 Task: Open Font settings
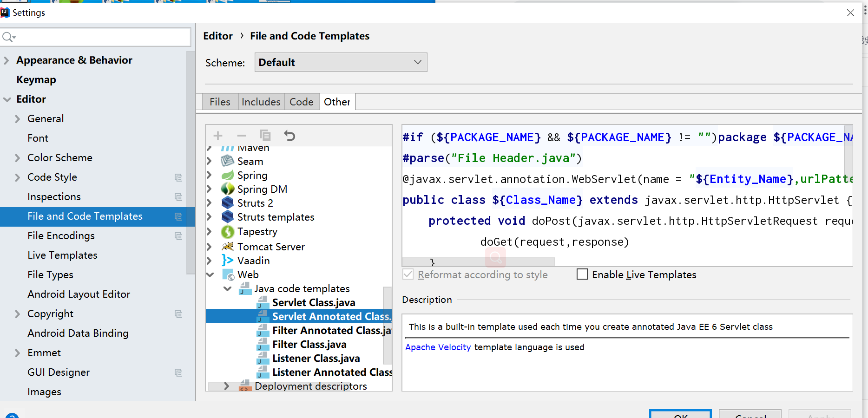point(38,138)
